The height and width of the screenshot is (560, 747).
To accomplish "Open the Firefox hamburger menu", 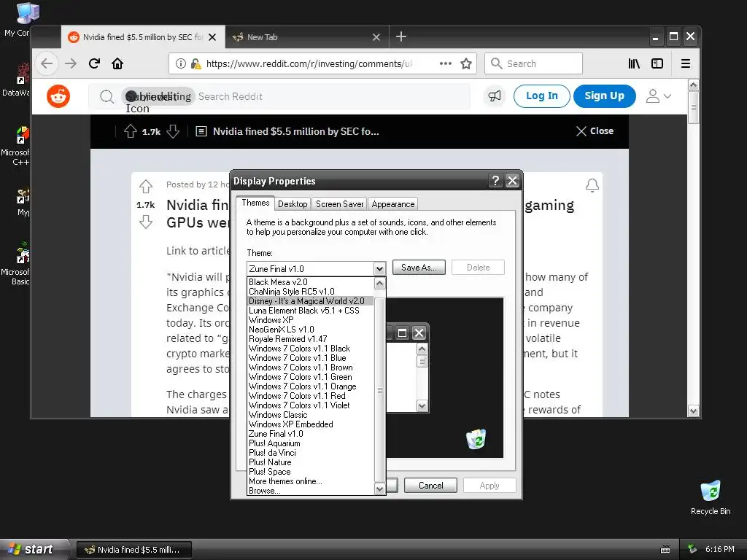I will click(x=686, y=63).
